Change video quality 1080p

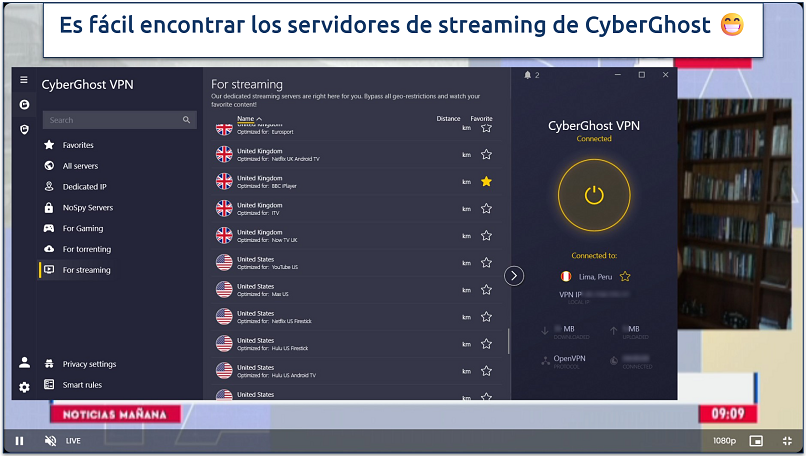click(724, 441)
